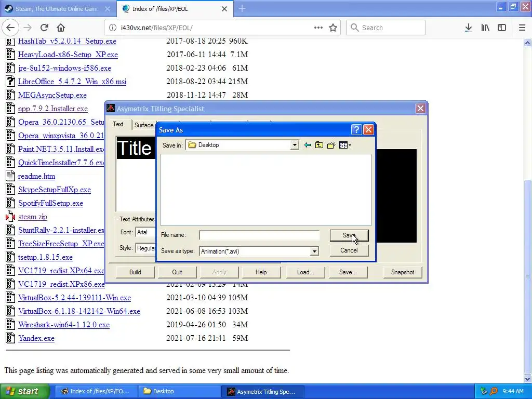The width and height of the screenshot is (532, 399).
Task: Expand the Save as type dropdown
Action: pyautogui.click(x=314, y=251)
